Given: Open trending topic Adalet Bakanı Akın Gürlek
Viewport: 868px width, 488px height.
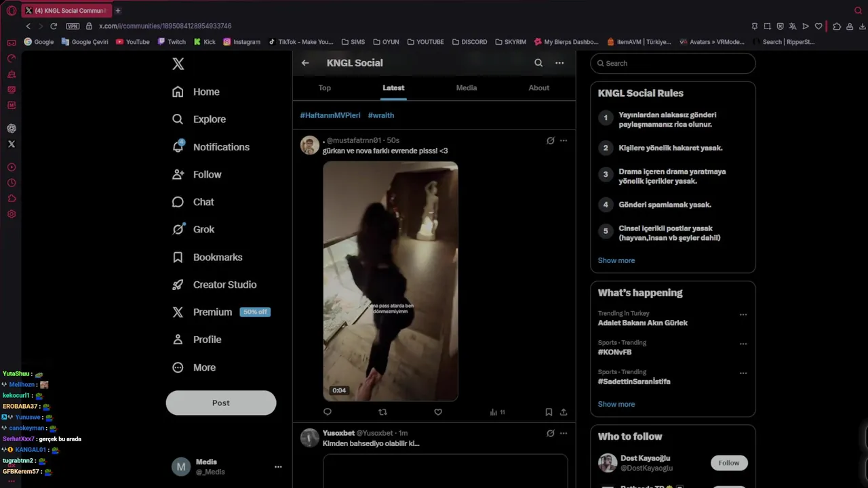Looking at the screenshot, I should tap(643, 323).
